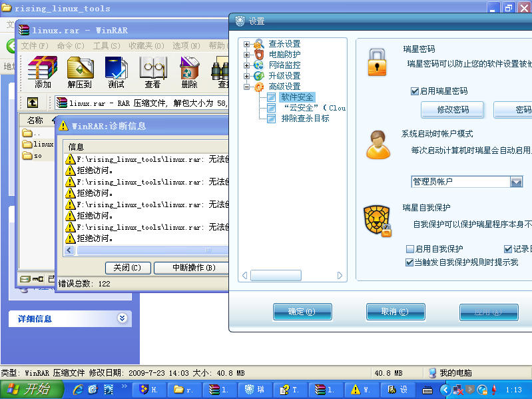
Task: Select 排除查杀目标 tree item
Action: [306, 119]
